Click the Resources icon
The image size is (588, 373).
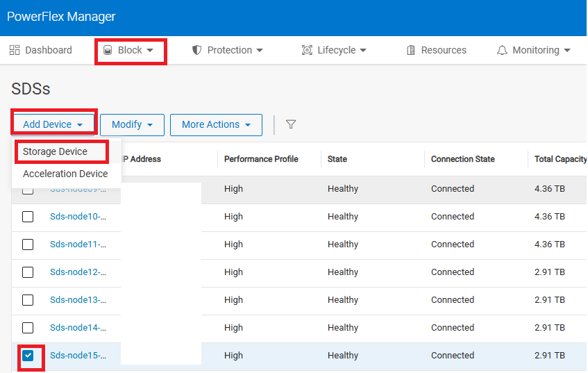point(411,50)
